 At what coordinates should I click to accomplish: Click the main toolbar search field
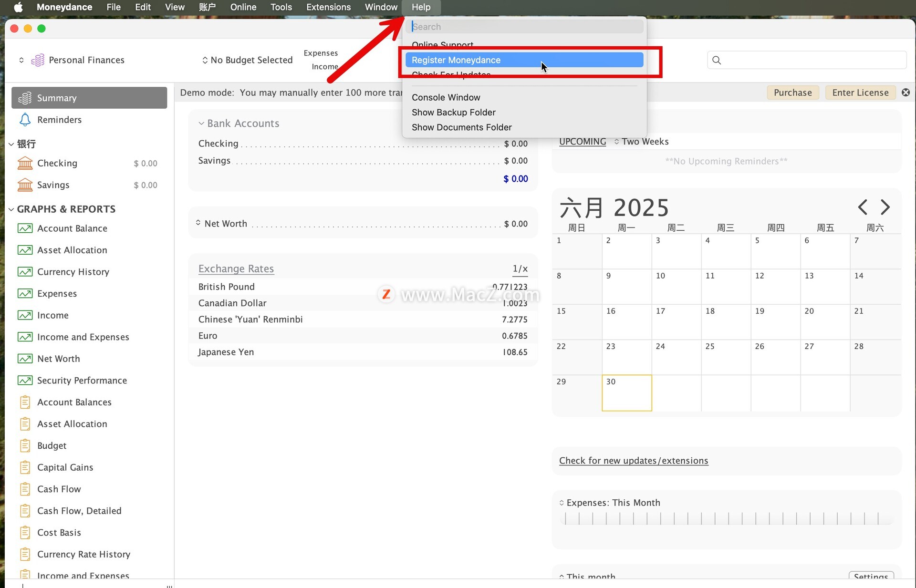pyautogui.click(x=807, y=60)
